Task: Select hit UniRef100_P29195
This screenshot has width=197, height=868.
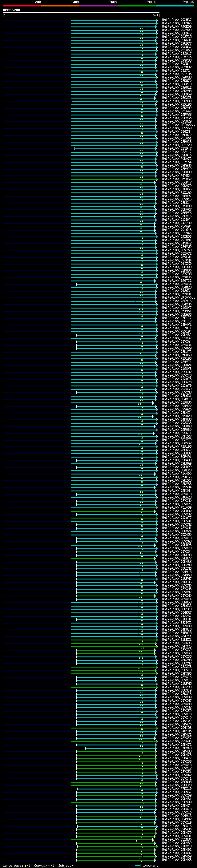Action: pos(177,446)
